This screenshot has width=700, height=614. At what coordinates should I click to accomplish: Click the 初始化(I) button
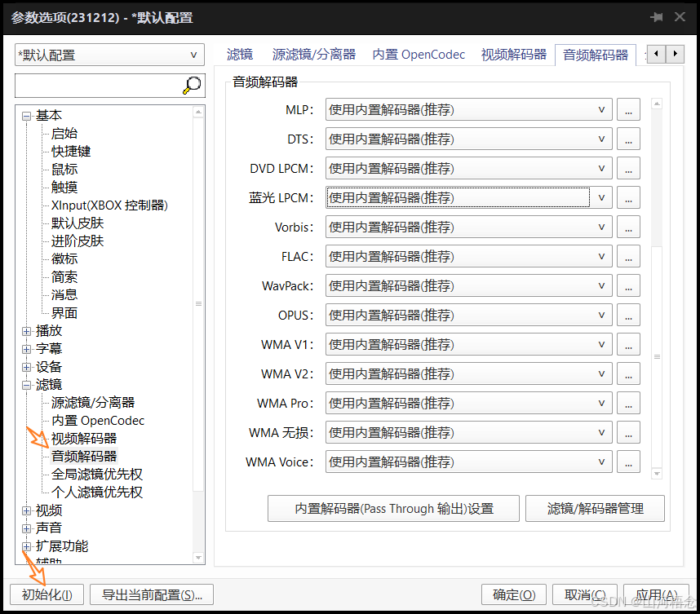[47, 594]
